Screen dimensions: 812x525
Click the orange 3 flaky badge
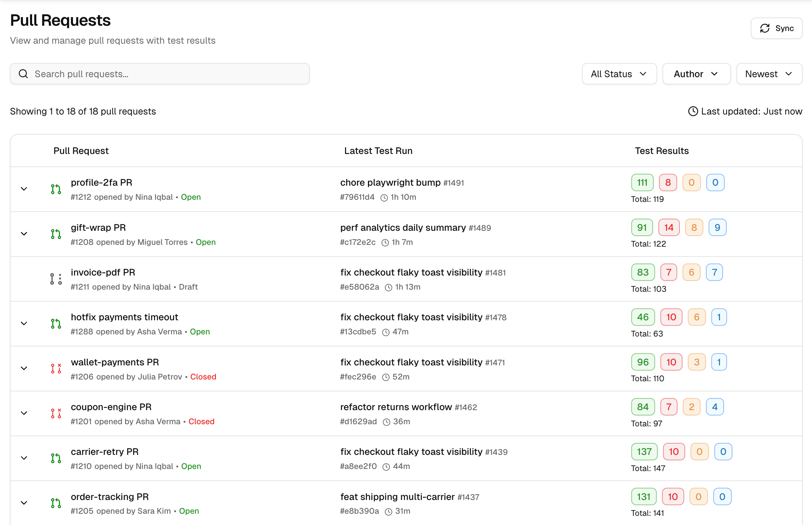697,362
